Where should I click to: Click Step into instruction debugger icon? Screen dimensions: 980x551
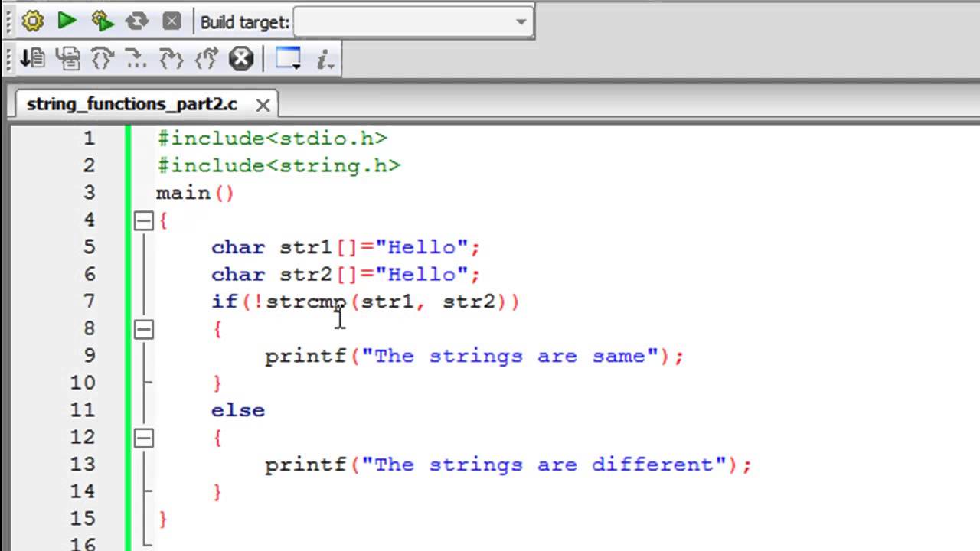(206, 58)
